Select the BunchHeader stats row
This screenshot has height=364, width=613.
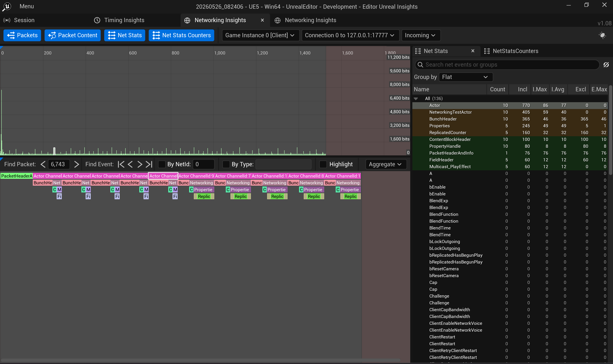pos(510,119)
